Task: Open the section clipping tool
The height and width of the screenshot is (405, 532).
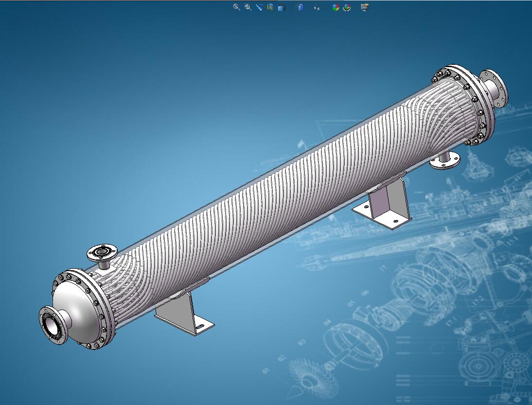Action: tap(270, 7)
